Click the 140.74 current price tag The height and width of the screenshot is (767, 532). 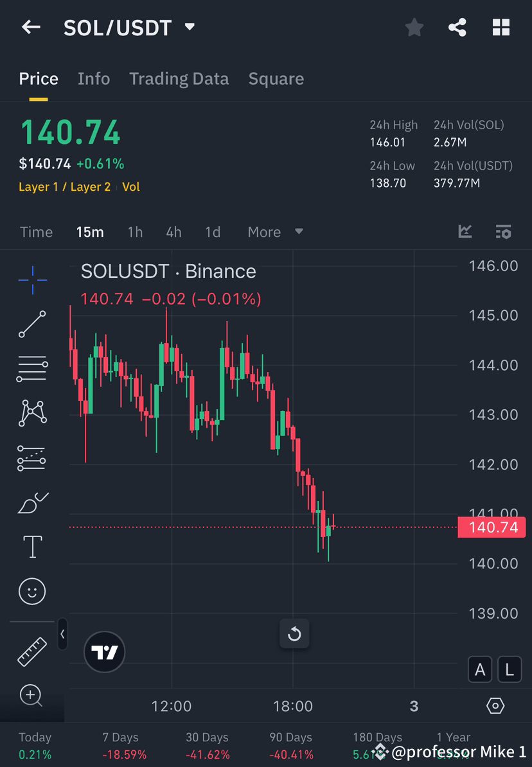(x=492, y=527)
